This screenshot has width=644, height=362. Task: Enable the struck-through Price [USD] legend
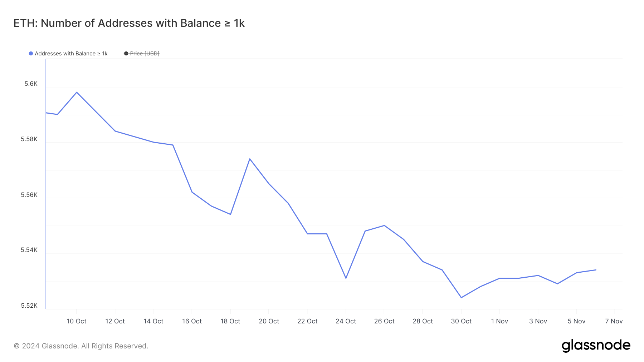point(142,54)
